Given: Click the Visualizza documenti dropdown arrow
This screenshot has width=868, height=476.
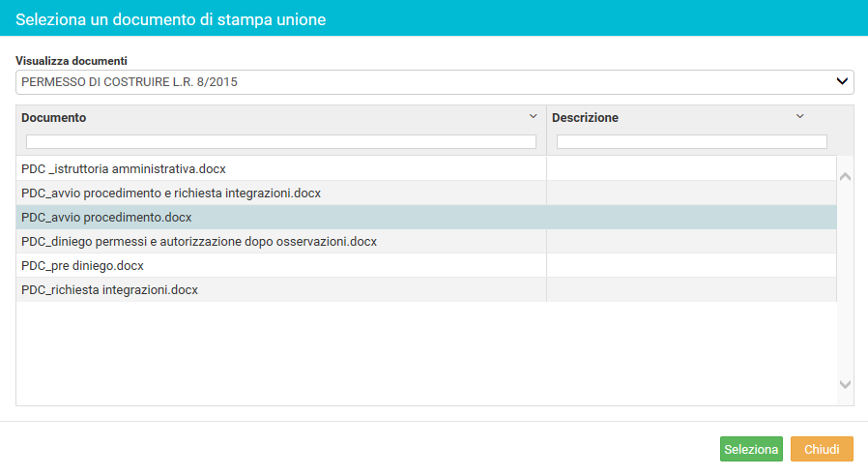Looking at the screenshot, I should (842, 81).
